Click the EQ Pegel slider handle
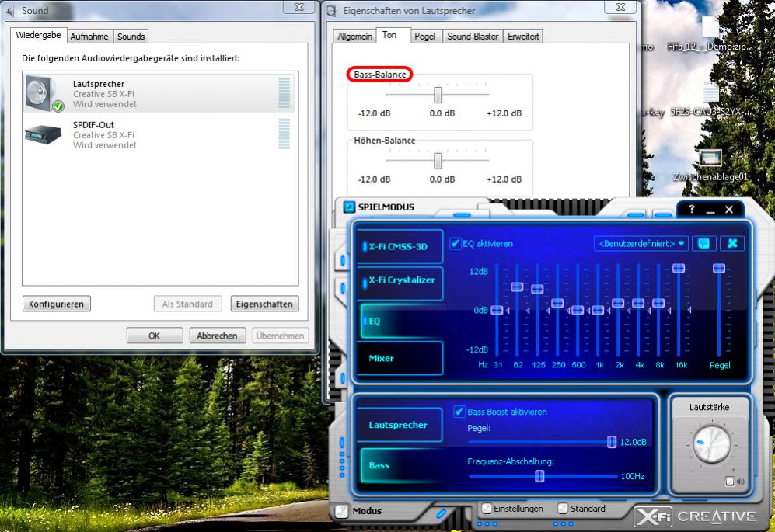The image size is (775, 532). point(719,268)
